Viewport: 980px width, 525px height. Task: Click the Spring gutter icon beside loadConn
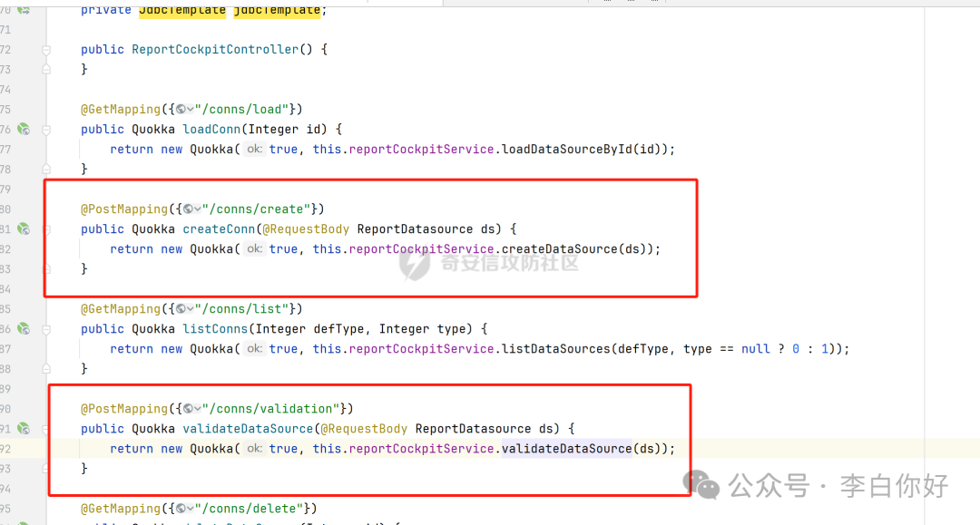pos(23,130)
